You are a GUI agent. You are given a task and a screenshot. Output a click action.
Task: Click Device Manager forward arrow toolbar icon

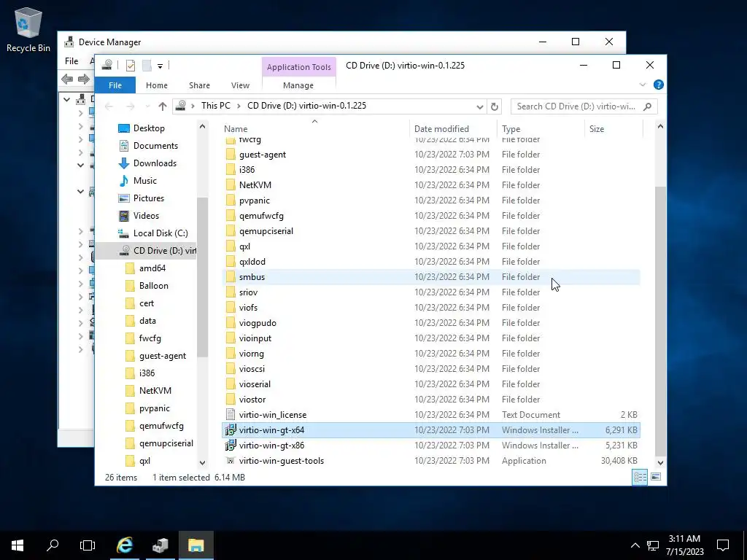coord(83,79)
